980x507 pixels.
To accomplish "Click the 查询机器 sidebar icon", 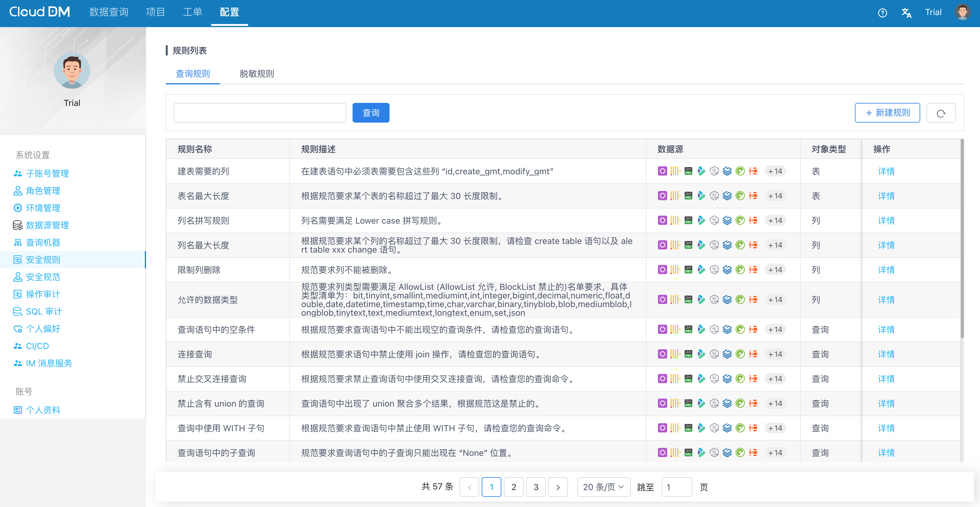I will pos(18,243).
